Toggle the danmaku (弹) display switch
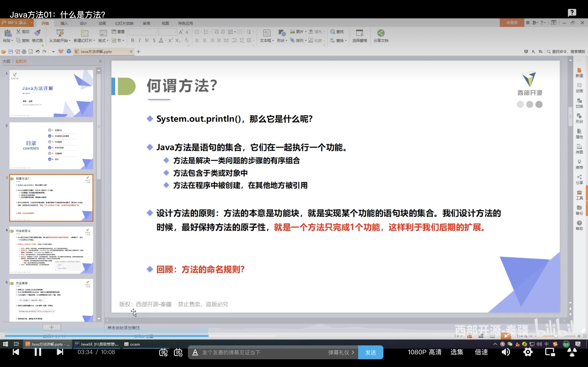 click(163, 352)
